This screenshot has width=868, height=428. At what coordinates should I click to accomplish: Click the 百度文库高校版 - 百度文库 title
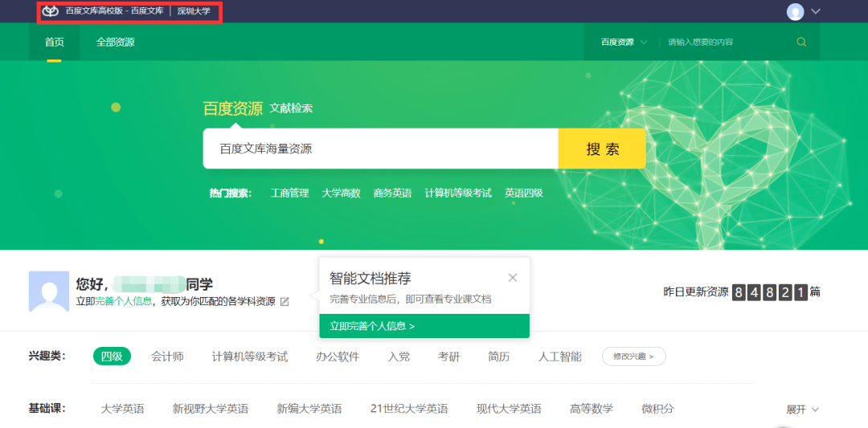pos(115,11)
